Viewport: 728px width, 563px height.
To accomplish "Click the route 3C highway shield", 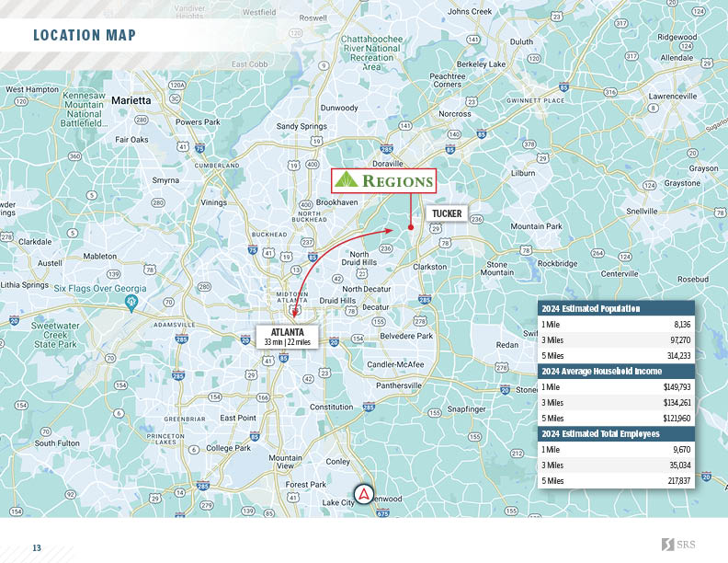I will click(x=175, y=98).
